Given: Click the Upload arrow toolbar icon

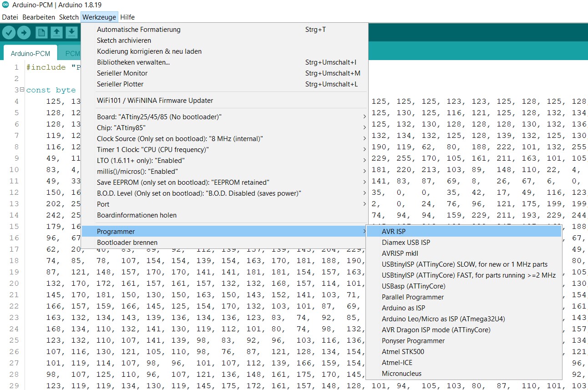Looking at the screenshot, I should [x=24, y=32].
